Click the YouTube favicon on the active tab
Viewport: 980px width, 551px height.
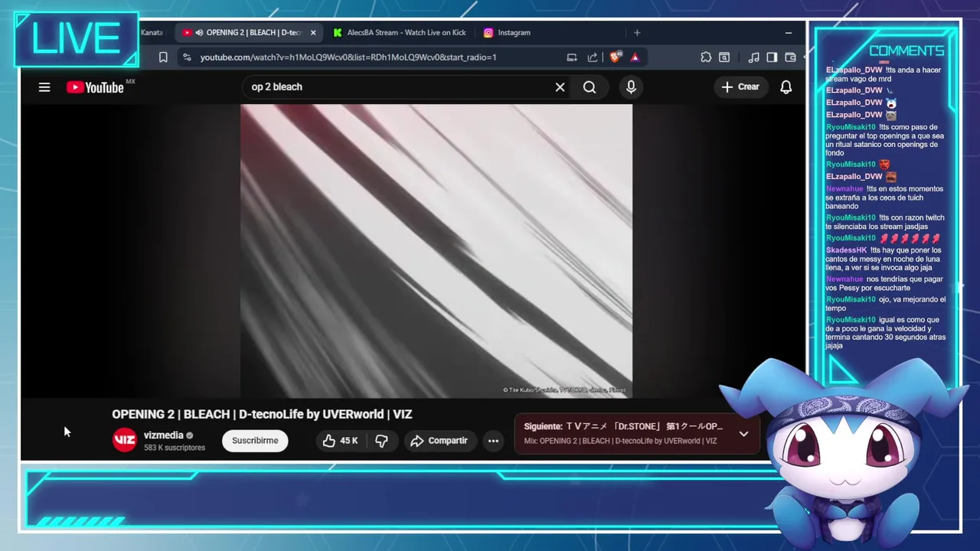(x=187, y=32)
